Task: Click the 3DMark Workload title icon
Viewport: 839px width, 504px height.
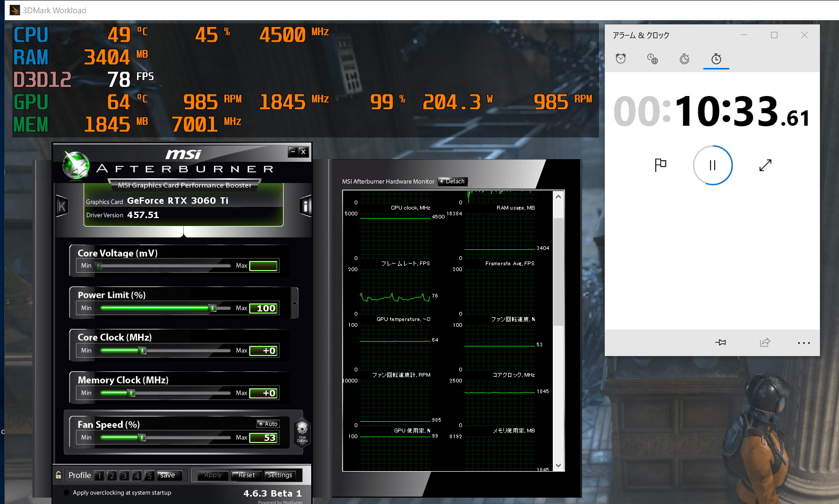Action: click(15, 10)
